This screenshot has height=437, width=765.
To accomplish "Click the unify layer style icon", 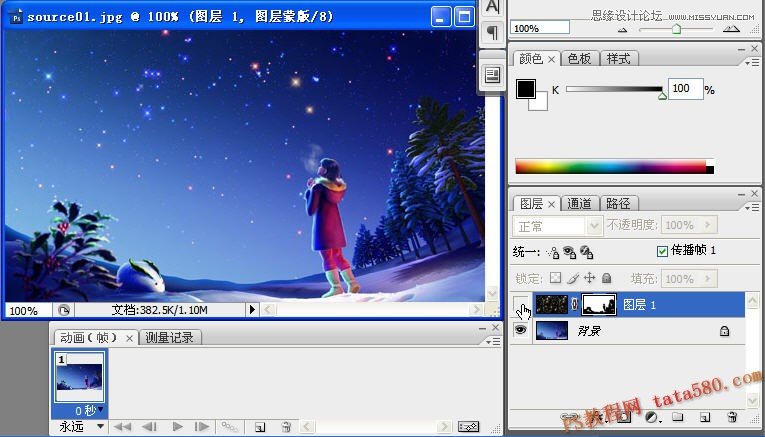I will coord(586,252).
